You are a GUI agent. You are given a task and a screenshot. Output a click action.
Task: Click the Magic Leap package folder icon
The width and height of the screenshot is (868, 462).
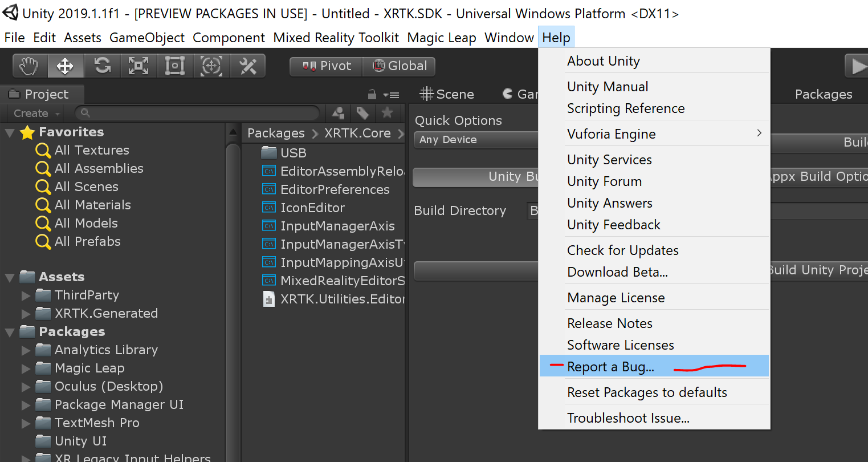(x=43, y=368)
